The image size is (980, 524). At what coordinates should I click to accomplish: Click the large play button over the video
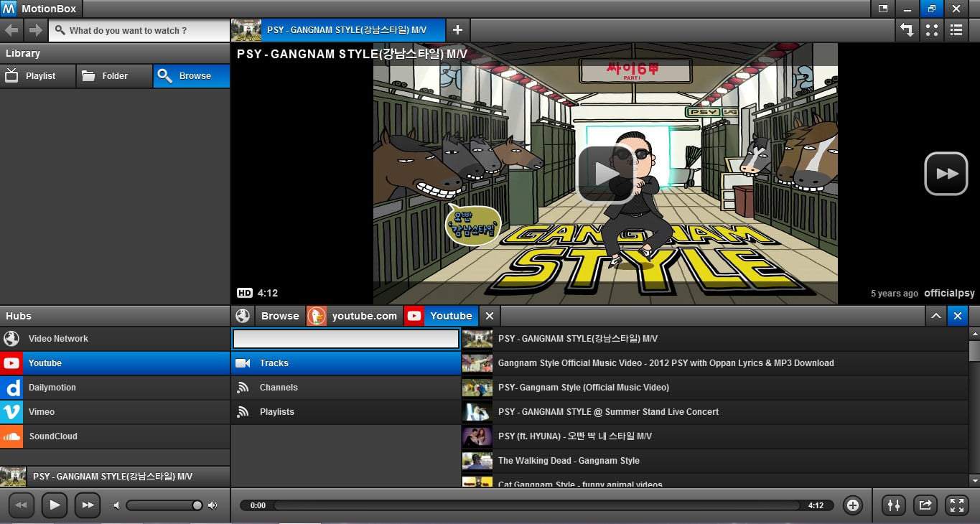tap(605, 174)
